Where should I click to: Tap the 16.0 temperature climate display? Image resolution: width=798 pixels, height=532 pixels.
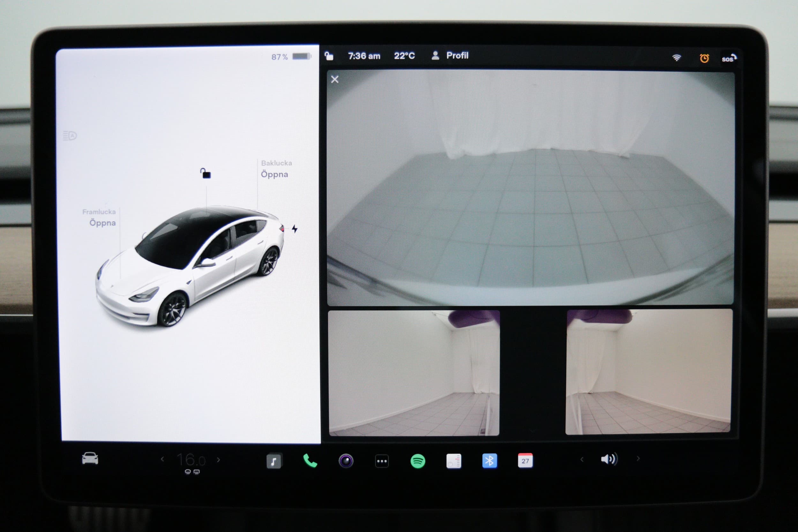point(191,460)
